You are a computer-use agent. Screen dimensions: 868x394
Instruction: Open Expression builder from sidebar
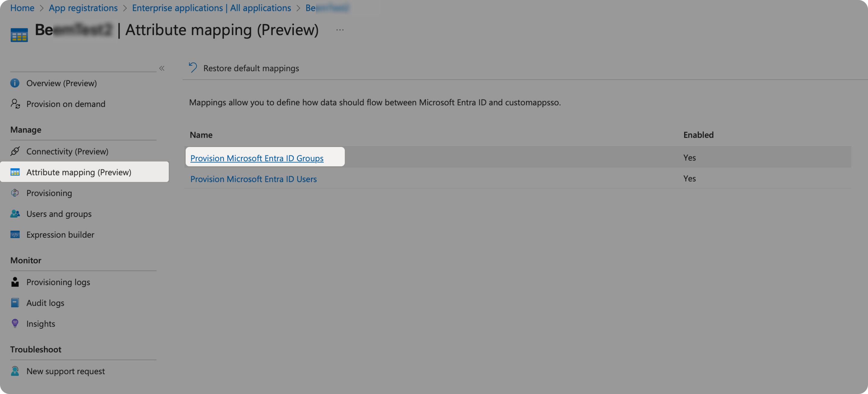coord(60,234)
